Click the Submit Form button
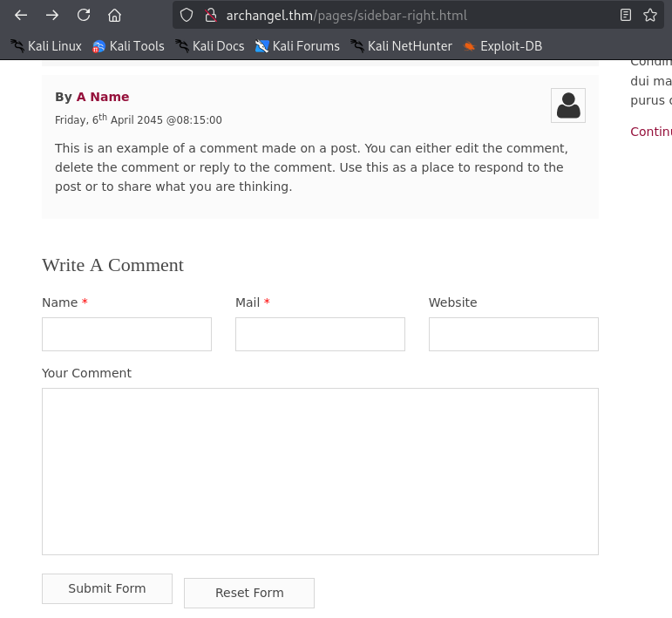 107,589
